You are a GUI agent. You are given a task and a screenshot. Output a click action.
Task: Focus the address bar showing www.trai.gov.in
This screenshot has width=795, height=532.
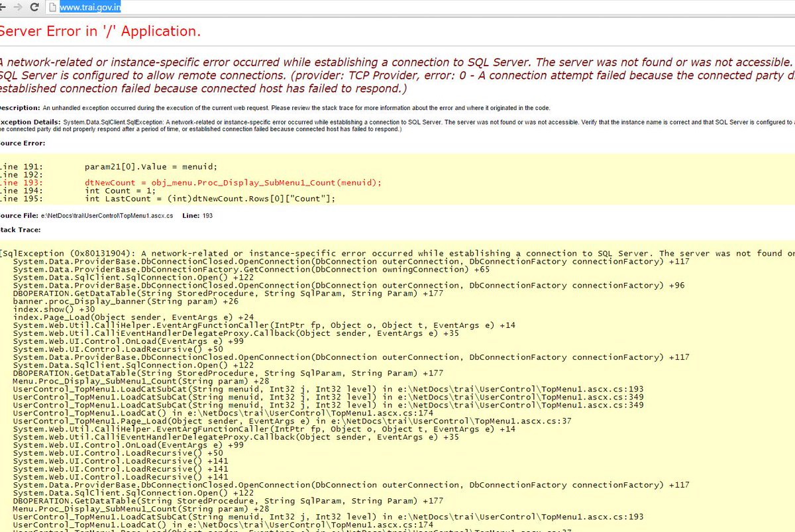click(424, 8)
